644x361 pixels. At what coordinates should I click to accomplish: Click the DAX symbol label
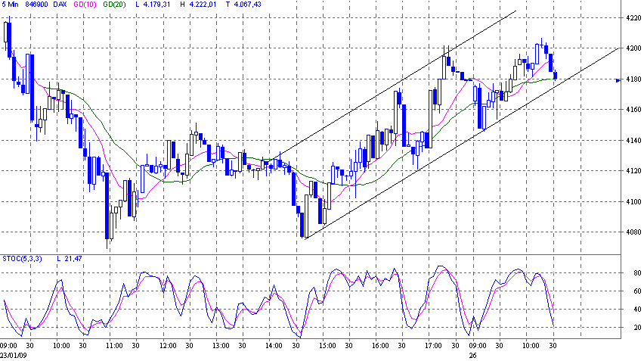point(60,5)
